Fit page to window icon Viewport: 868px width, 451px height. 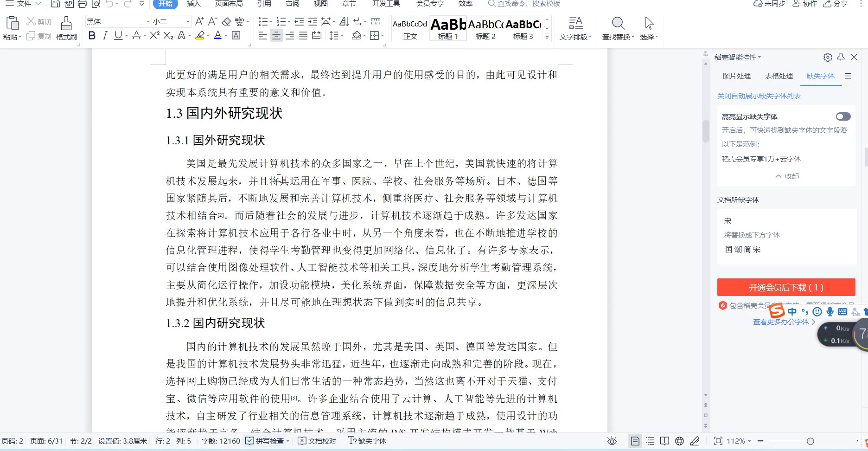click(718, 441)
